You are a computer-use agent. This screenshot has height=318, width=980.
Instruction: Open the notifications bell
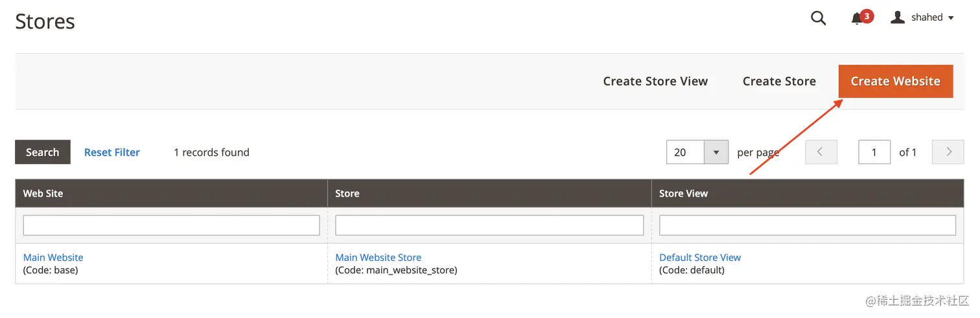(x=857, y=19)
